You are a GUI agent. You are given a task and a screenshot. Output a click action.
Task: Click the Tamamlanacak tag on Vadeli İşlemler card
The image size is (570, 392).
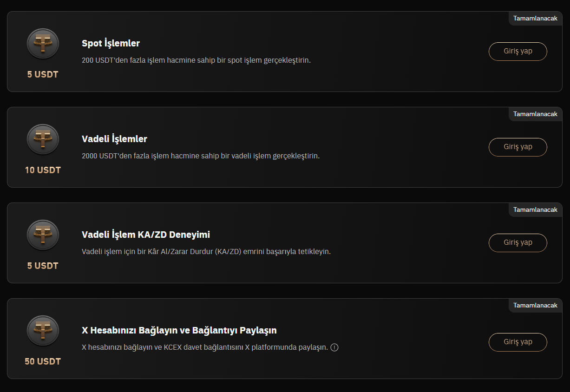535,114
